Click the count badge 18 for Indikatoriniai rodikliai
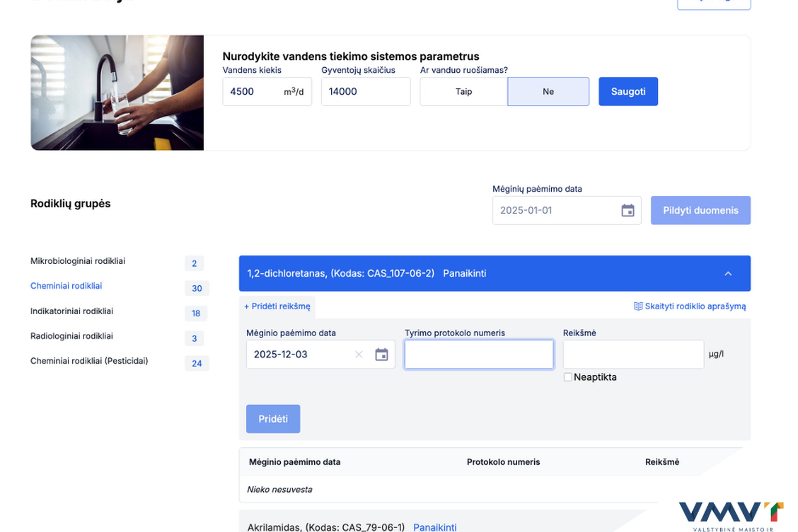798x532 pixels. tap(196, 313)
